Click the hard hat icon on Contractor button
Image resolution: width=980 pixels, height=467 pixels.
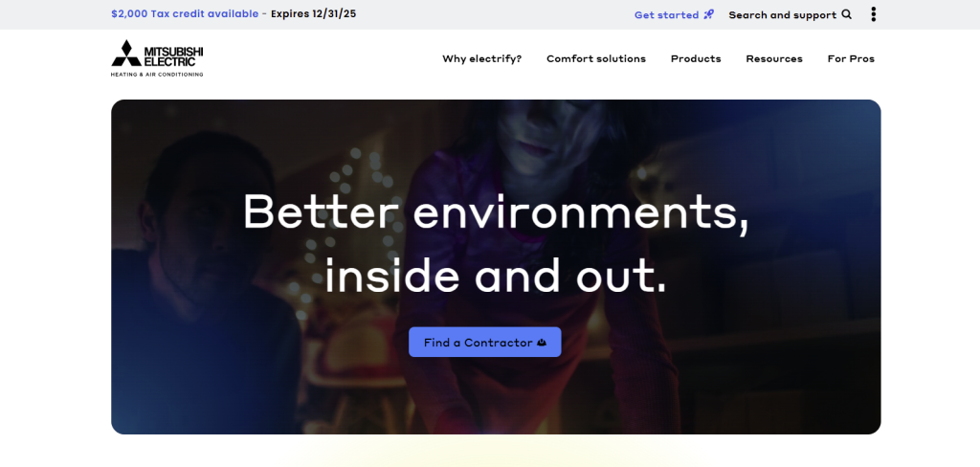542,343
